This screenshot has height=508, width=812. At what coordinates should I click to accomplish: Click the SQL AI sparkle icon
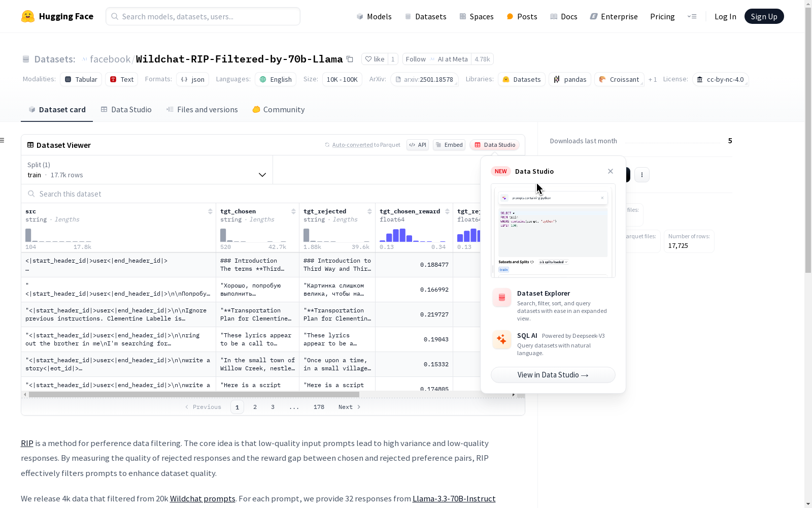(502, 340)
